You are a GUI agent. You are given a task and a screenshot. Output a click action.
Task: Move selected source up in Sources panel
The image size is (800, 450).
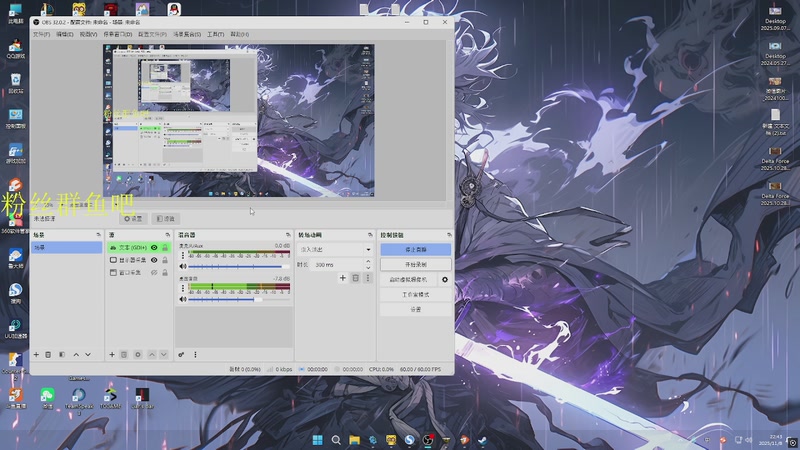click(x=152, y=355)
